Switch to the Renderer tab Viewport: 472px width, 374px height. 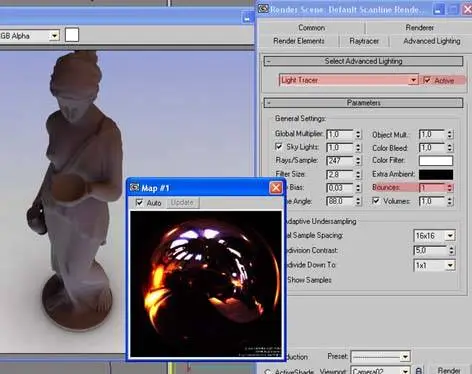click(419, 28)
